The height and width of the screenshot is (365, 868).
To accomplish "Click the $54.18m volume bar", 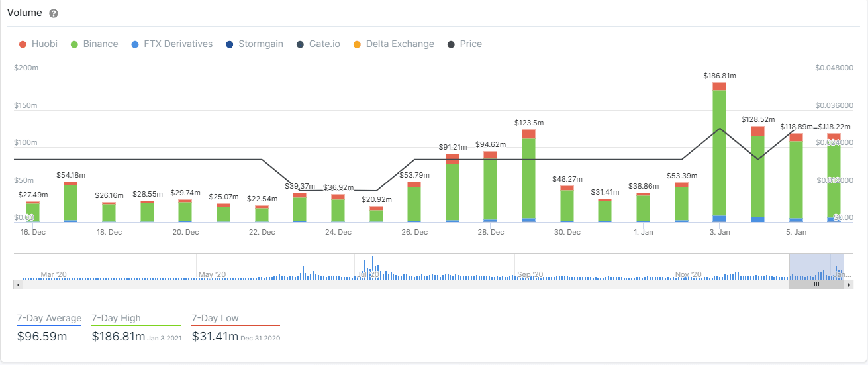I will (71, 202).
